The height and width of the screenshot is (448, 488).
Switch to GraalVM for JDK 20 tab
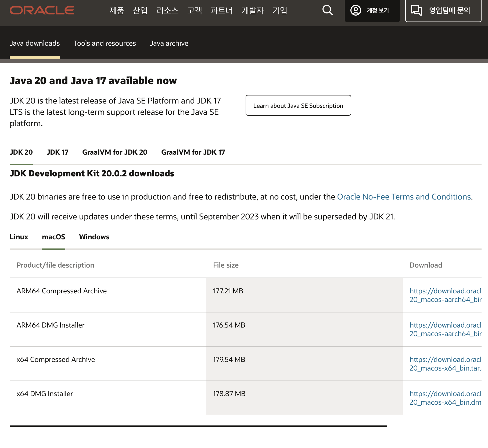pyautogui.click(x=115, y=152)
